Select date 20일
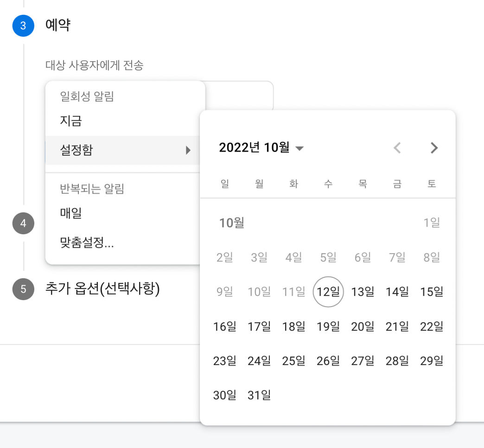Image resolution: width=484 pixels, height=448 pixels. (363, 326)
